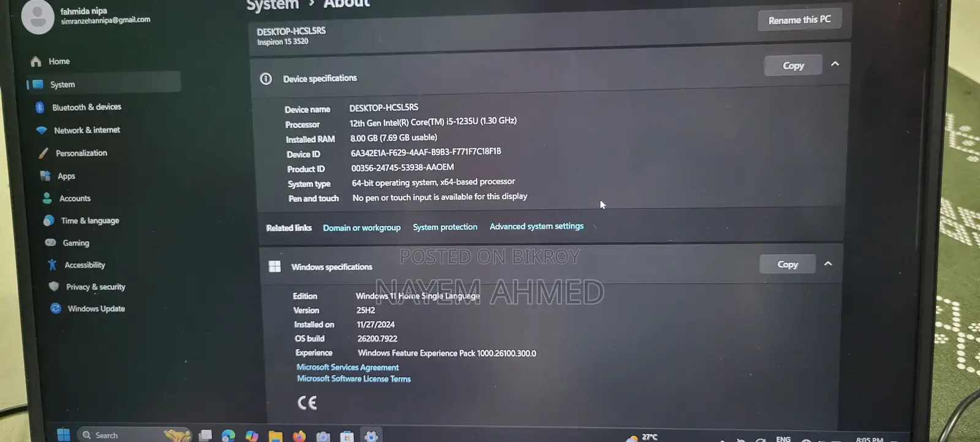Select Windows 11 Home Single Language edition text
The width and height of the screenshot is (980, 442).
tap(418, 295)
